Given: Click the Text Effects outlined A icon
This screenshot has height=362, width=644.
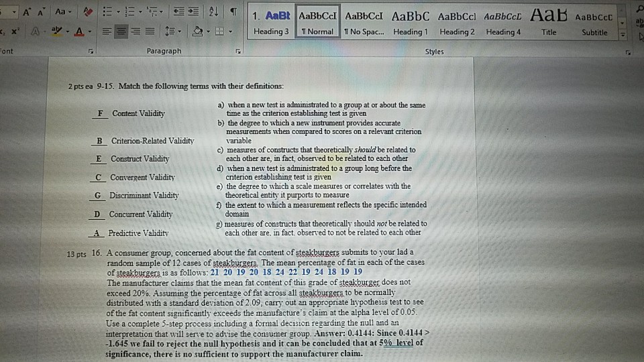Looking at the screenshot, I should tap(36, 32).
